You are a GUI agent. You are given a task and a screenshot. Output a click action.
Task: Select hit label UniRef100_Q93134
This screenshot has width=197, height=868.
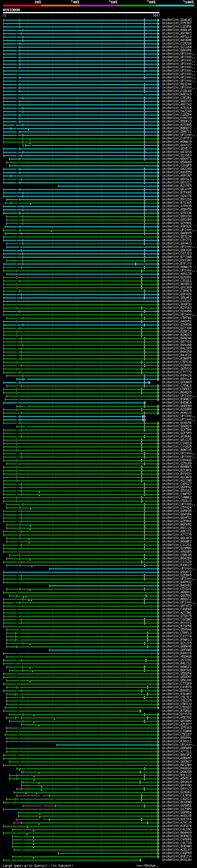click(177, 236)
